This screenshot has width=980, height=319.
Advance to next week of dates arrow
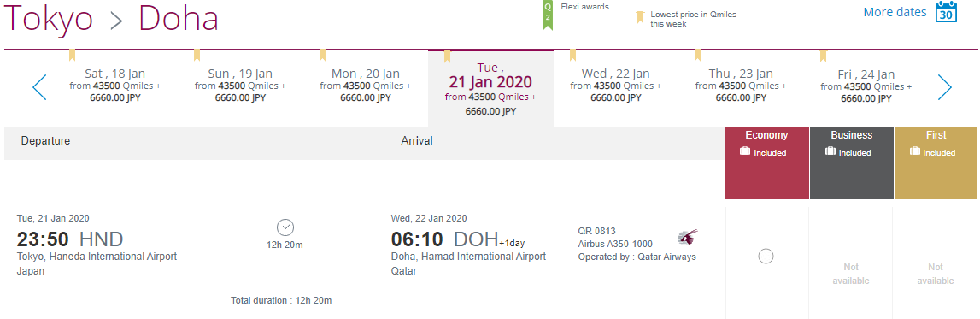(x=944, y=87)
